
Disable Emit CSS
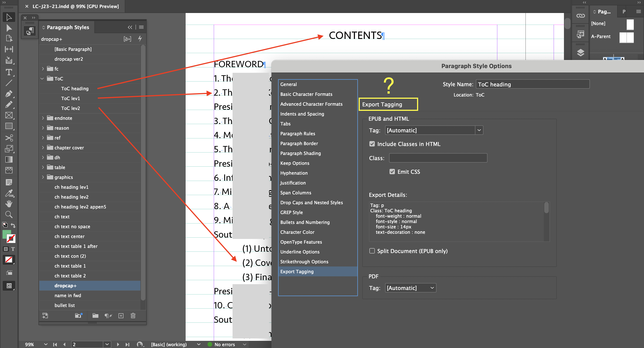point(392,172)
